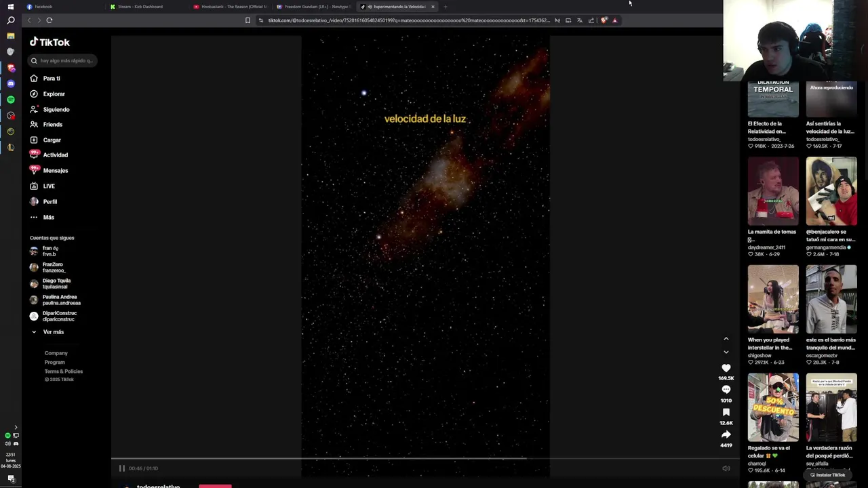Open oscargomeztv author link
The width and height of the screenshot is (868, 488).
[822, 355]
